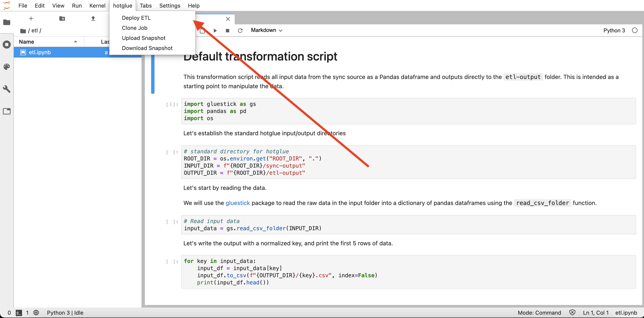The height and width of the screenshot is (318, 644).
Task: Click the notebook trust shield icon
Action: click(x=572, y=313)
